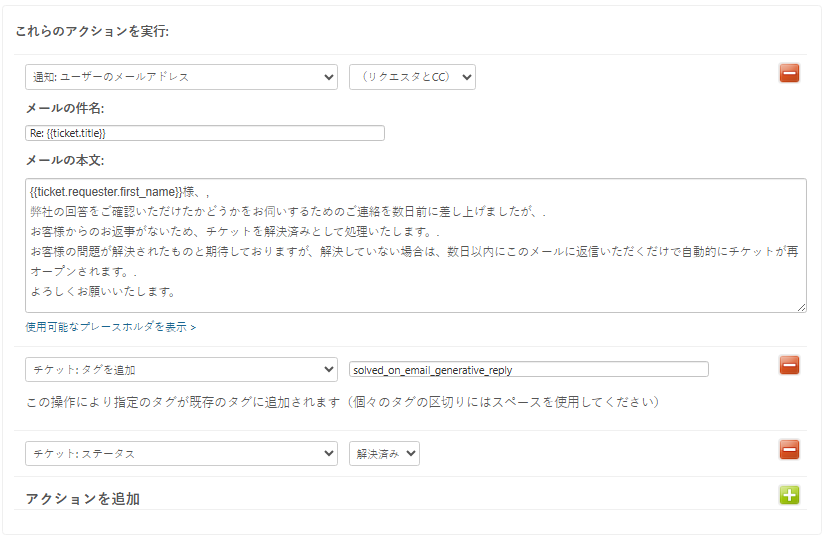
Task: Click the メールの本文 label
Action: tap(65, 160)
